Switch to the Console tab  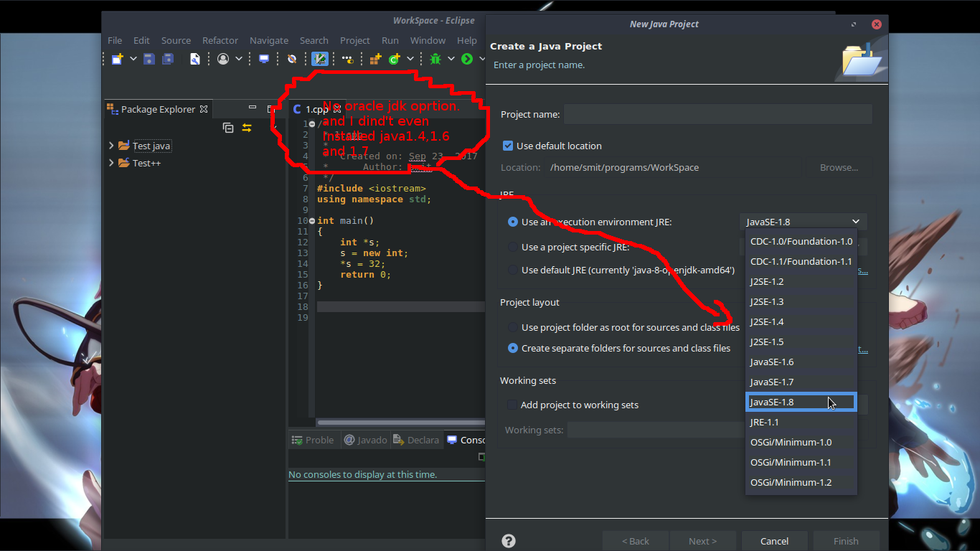[x=466, y=440]
